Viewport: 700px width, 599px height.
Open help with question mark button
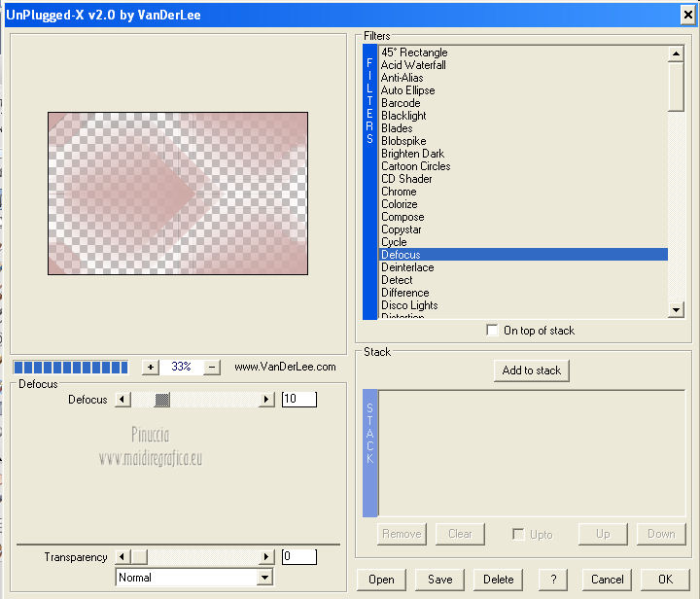(553, 580)
